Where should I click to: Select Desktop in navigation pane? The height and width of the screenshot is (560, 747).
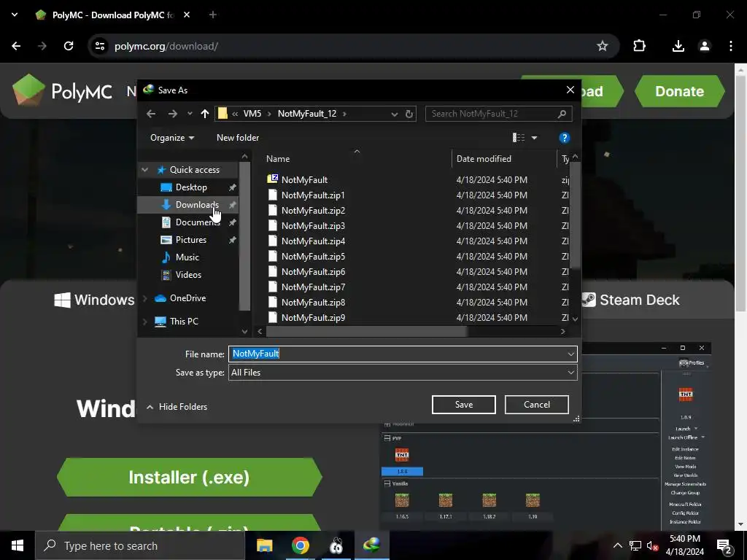(191, 187)
